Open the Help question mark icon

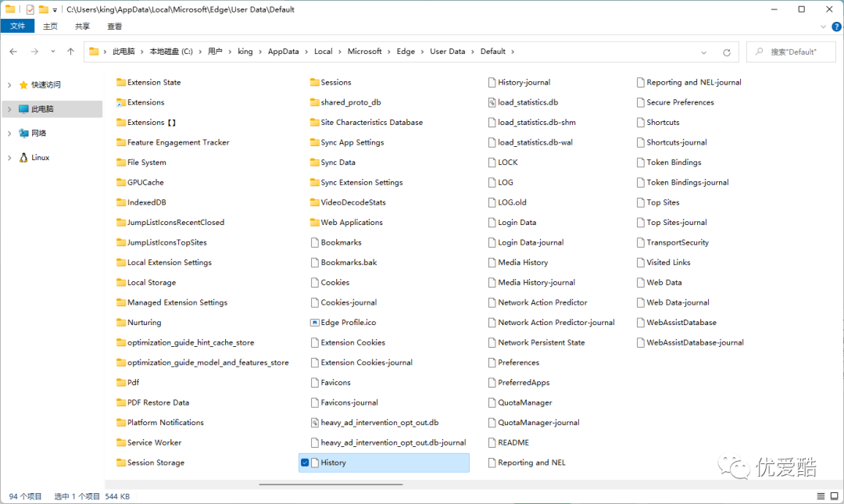click(x=836, y=27)
